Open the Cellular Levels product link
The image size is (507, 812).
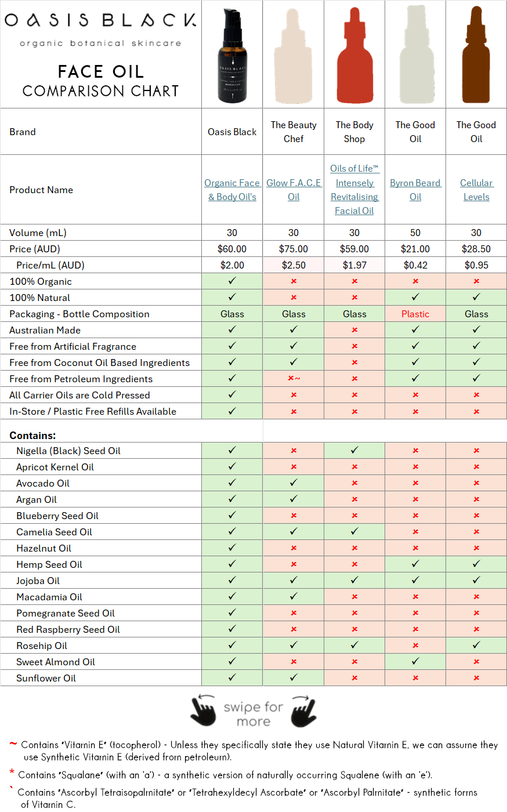pyautogui.click(x=476, y=190)
